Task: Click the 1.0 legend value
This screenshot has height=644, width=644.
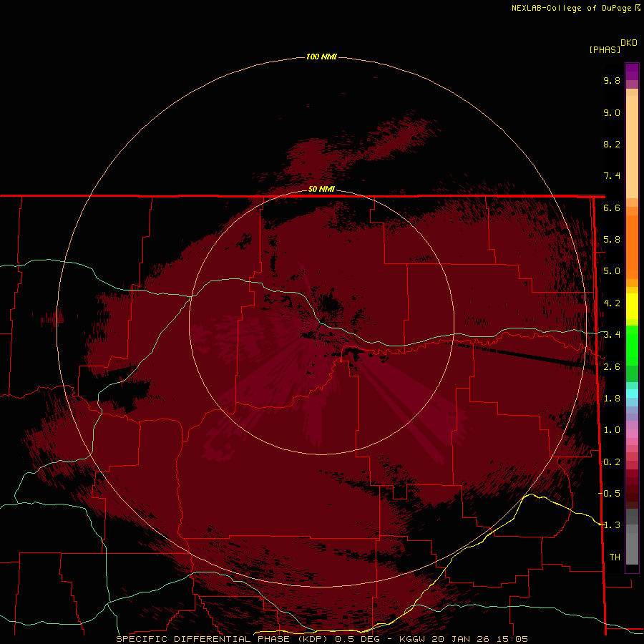Action: pos(612,430)
